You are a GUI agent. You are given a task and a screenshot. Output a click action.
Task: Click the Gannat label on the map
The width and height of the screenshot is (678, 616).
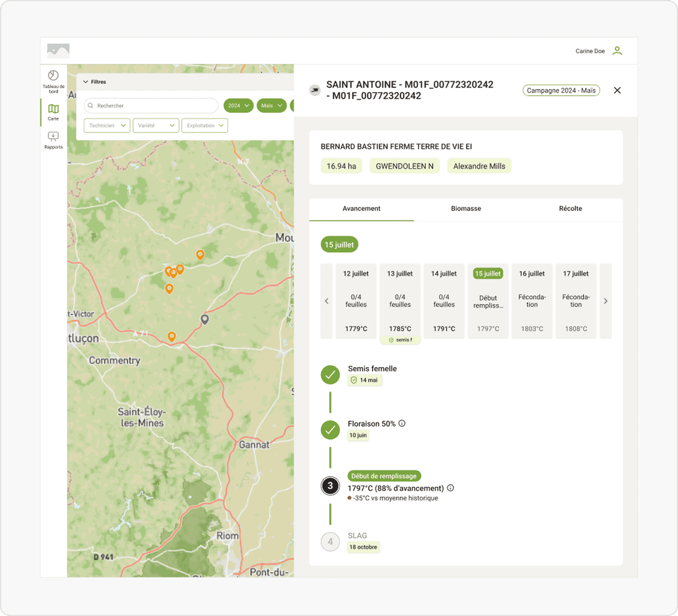[x=254, y=445]
